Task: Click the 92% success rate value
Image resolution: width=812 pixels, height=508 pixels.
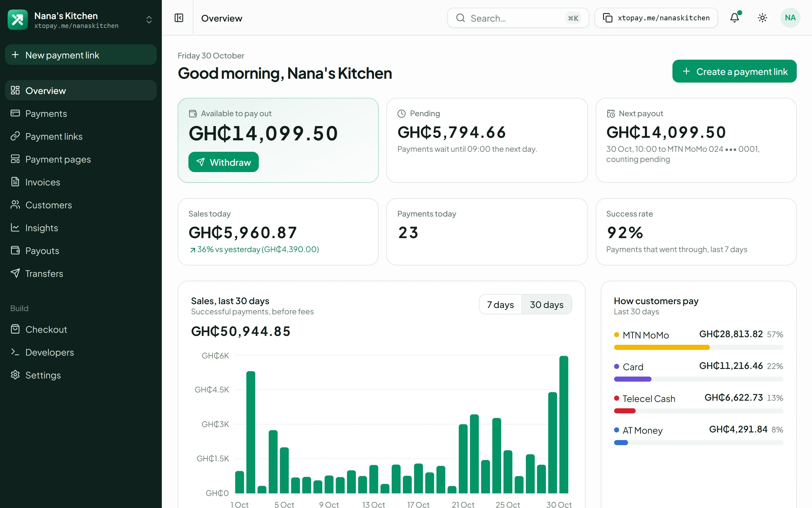Action: [x=625, y=232]
